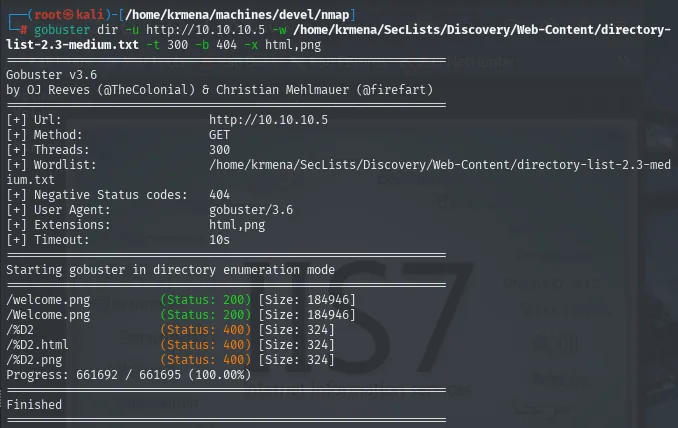678x428 pixels.
Task: Click the /%D2 result without extension
Action: [20, 330]
